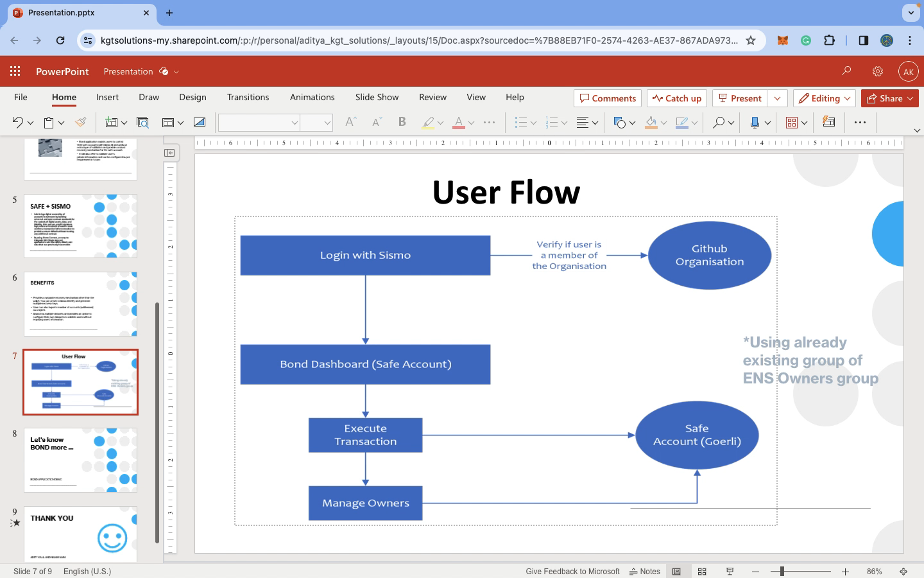Click the Comments button
The width and height of the screenshot is (924, 578).
[x=608, y=98]
